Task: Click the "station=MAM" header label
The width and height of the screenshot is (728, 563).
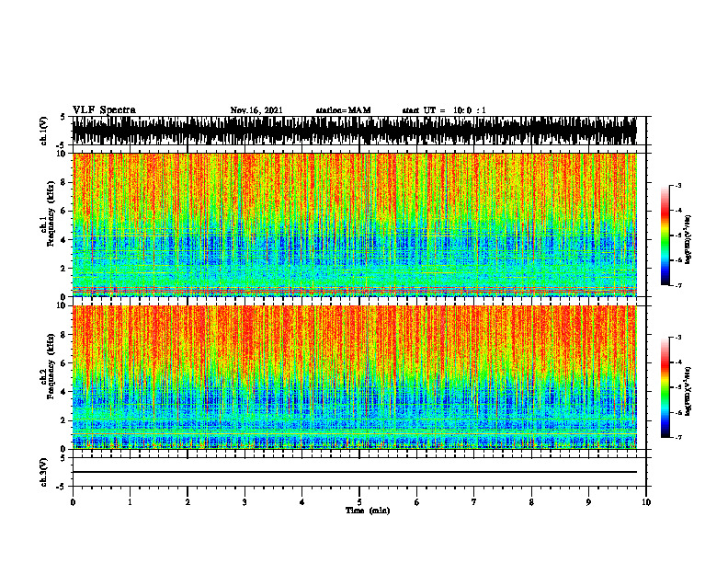Action: pyautogui.click(x=343, y=110)
